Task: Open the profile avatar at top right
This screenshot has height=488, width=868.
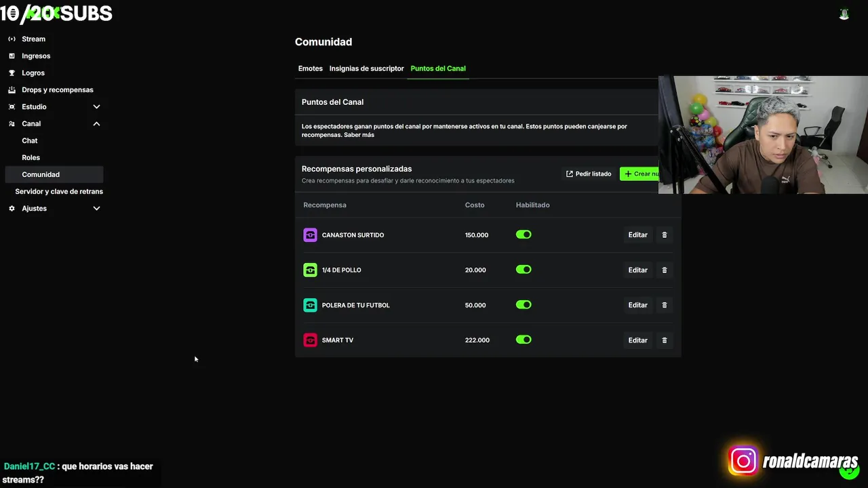Action: 844,14
